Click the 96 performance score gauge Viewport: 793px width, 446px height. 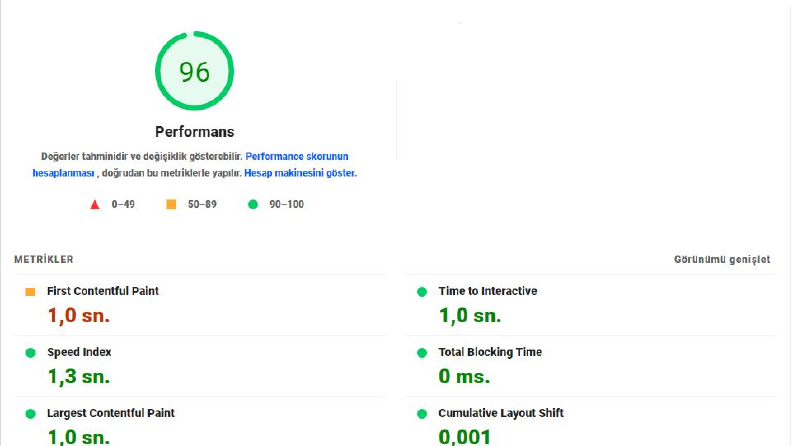pyautogui.click(x=194, y=71)
